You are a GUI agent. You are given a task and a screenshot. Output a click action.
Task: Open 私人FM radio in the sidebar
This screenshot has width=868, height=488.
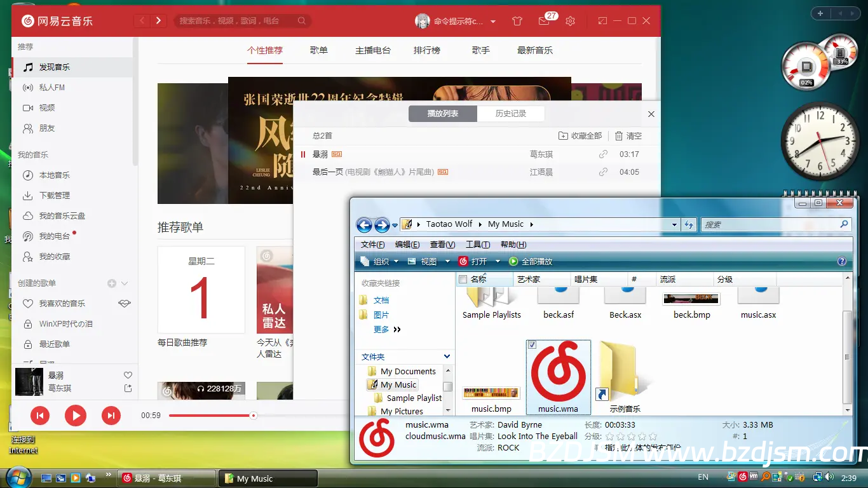pos(72,87)
